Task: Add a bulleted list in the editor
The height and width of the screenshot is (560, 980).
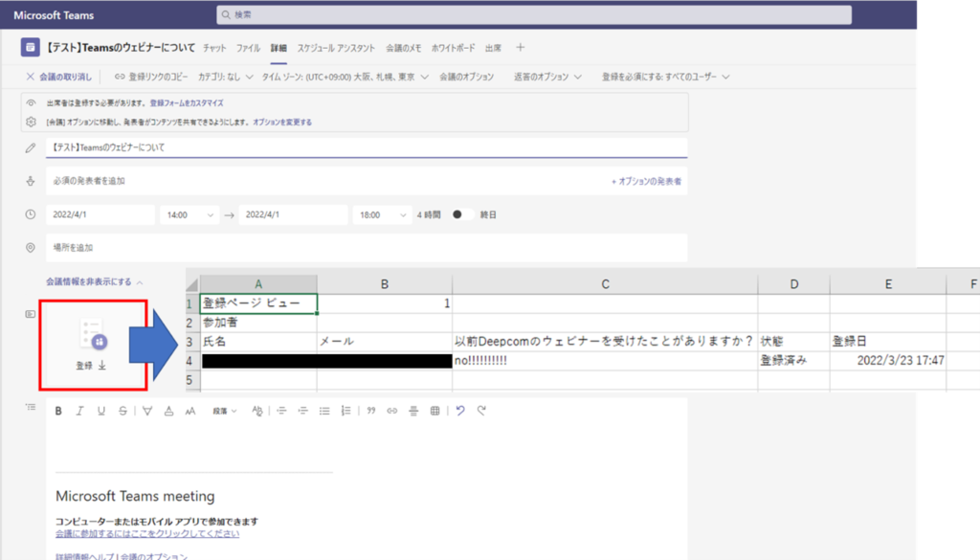Action: click(x=324, y=411)
